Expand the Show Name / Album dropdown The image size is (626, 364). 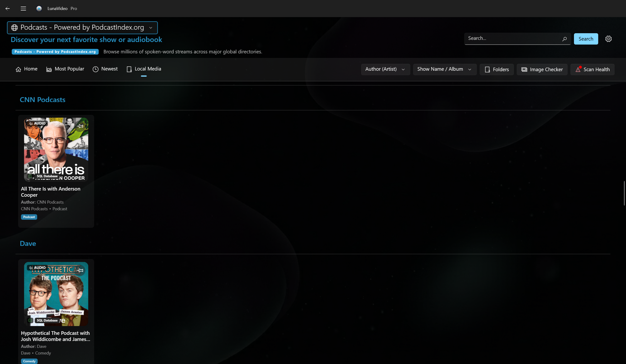click(x=445, y=69)
